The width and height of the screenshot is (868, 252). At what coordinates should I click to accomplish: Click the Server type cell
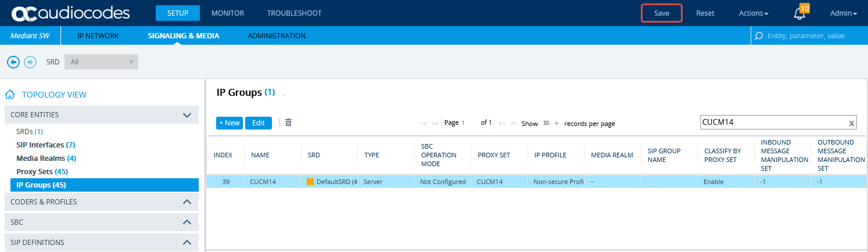point(386,182)
